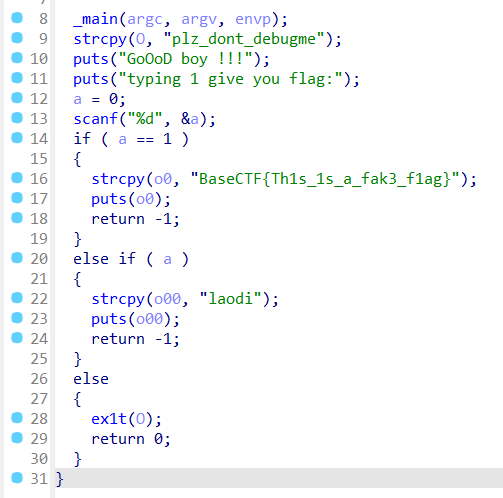Click breakpoint dot beside line 20
This screenshot has height=498, width=503.
[x=17, y=258]
